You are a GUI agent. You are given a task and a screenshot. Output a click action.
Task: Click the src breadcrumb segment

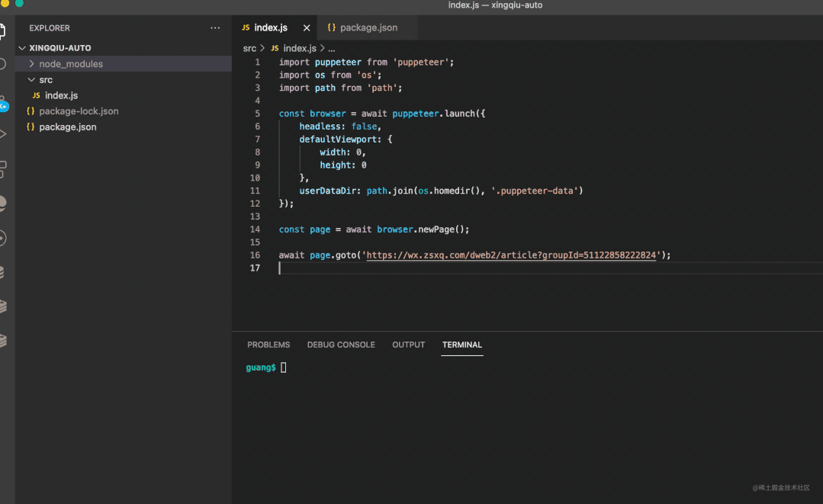(249, 48)
